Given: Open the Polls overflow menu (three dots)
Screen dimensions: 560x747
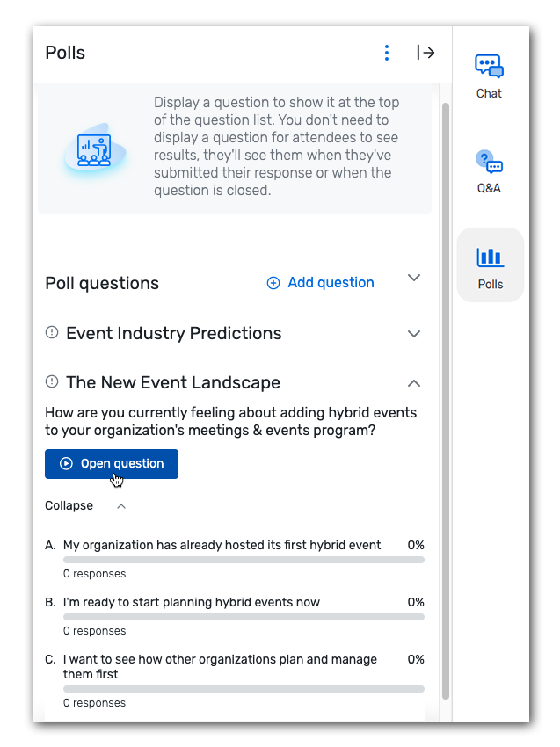Looking at the screenshot, I should pyautogui.click(x=387, y=53).
